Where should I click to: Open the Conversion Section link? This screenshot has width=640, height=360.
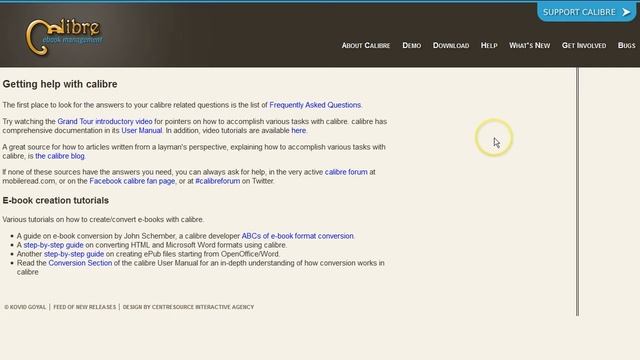pos(80,263)
